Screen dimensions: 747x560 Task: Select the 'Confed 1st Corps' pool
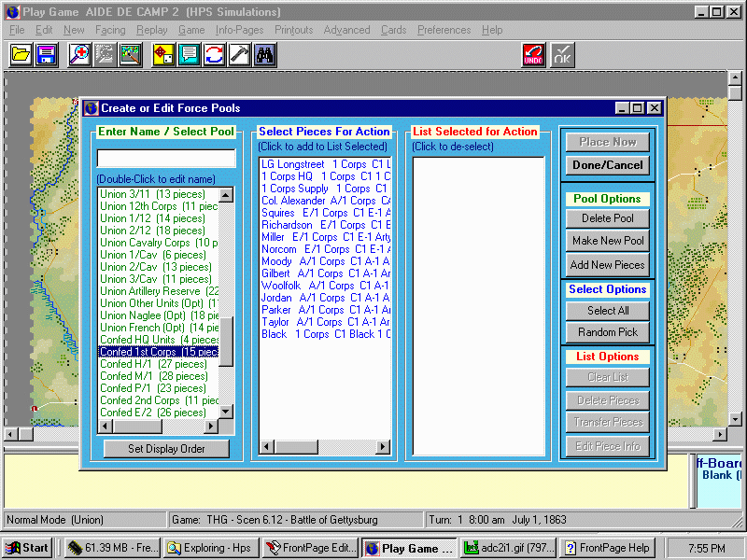[159, 352]
